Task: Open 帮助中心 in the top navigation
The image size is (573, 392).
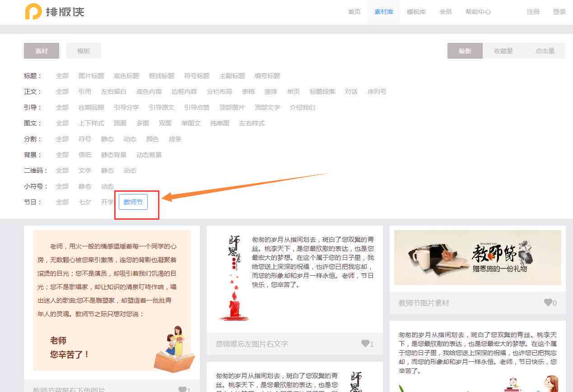Action: 478,12
